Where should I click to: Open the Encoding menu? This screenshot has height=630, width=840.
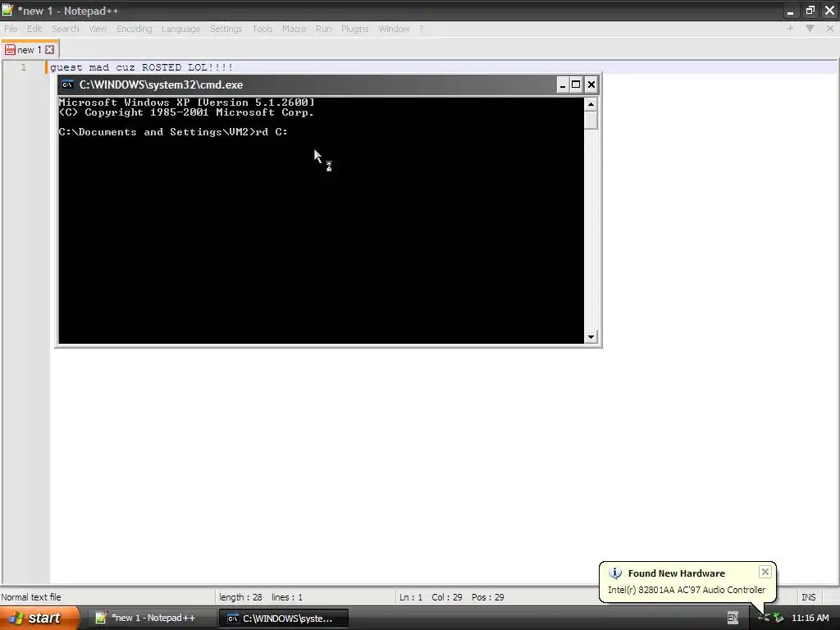[x=135, y=29]
